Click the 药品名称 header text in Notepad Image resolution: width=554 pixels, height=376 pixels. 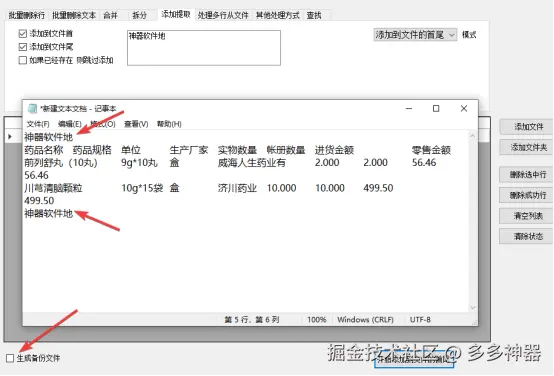(x=43, y=150)
